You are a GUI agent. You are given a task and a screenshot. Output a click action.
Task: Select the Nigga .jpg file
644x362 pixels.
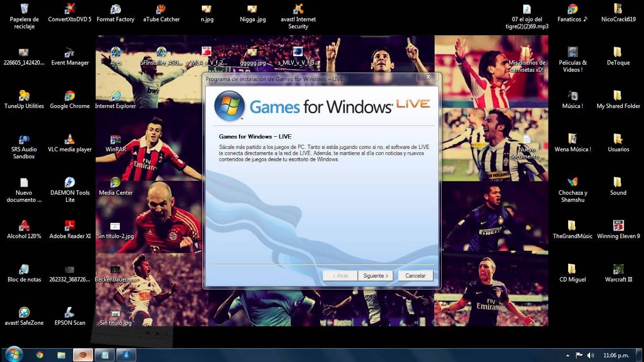coord(253,13)
